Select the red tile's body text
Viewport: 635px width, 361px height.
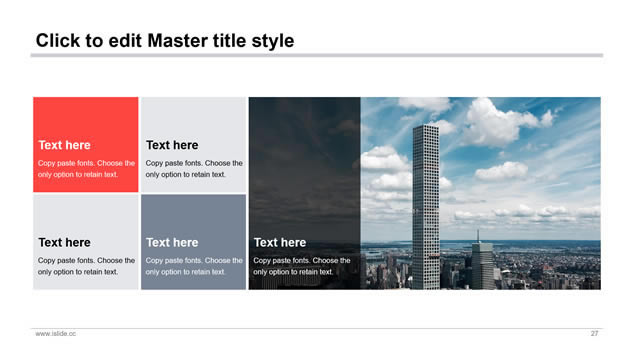click(x=86, y=169)
